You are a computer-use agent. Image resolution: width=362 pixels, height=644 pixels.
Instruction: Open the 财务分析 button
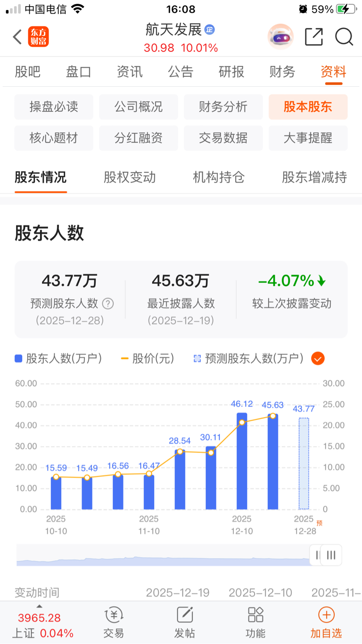[x=223, y=107]
